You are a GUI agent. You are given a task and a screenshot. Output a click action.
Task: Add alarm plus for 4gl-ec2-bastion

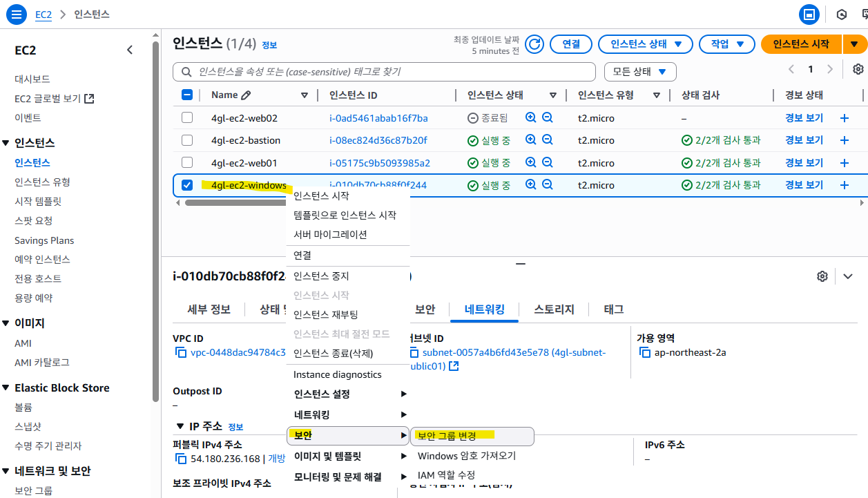[844, 140]
